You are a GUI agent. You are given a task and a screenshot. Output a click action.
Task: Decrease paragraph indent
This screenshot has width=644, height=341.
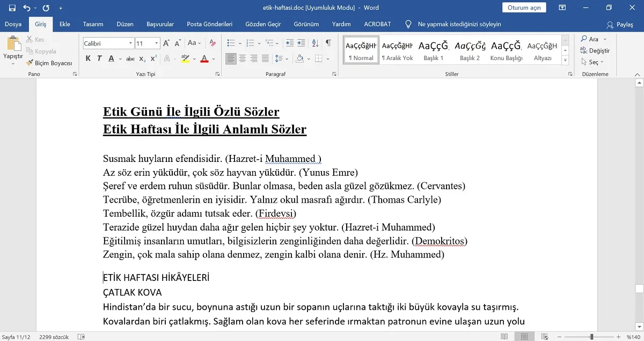(x=290, y=43)
